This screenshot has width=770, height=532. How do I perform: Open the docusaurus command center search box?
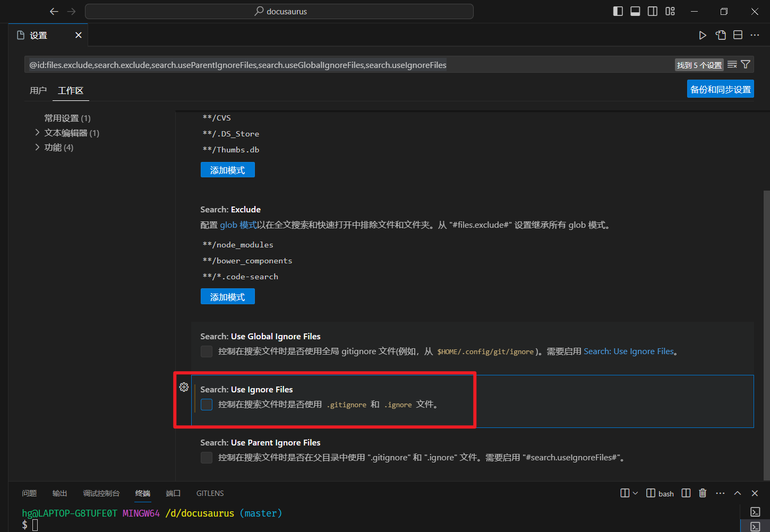(279, 11)
